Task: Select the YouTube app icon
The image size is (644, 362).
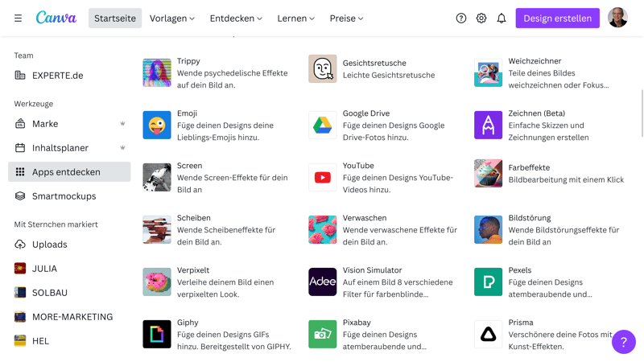Action: coord(323,178)
